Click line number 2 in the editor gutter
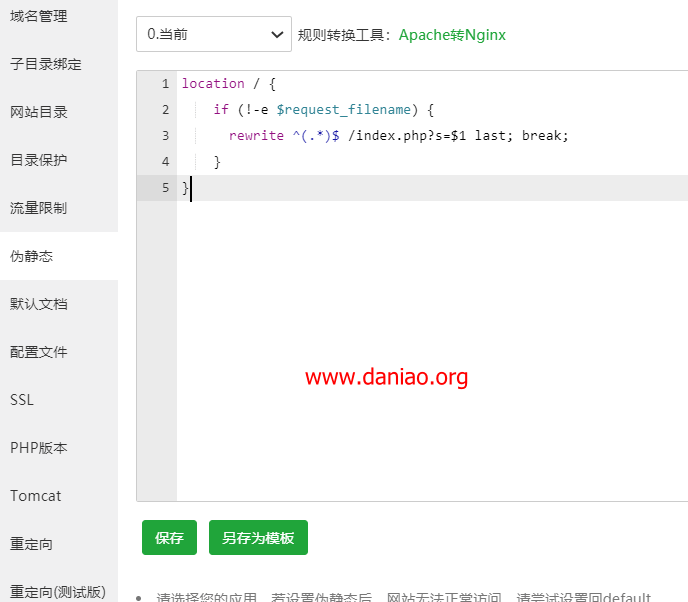The image size is (688, 602). 165,110
